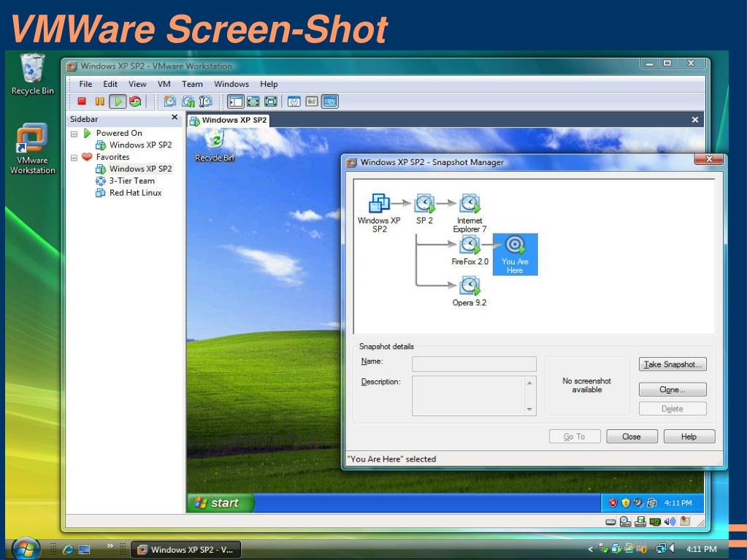Click the Revert to snapshot toolbar icon
This screenshot has width=747, height=560.
coord(188,101)
